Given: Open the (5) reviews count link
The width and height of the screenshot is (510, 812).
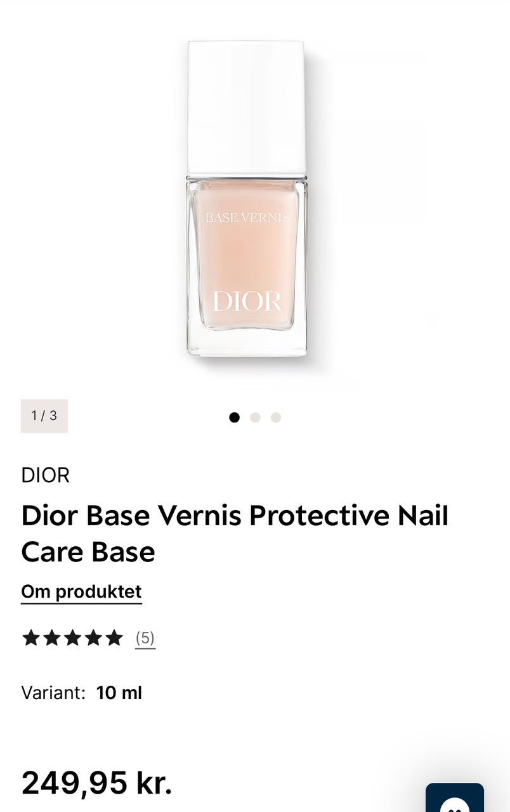Looking at the screenshot, I should (145, 638).
